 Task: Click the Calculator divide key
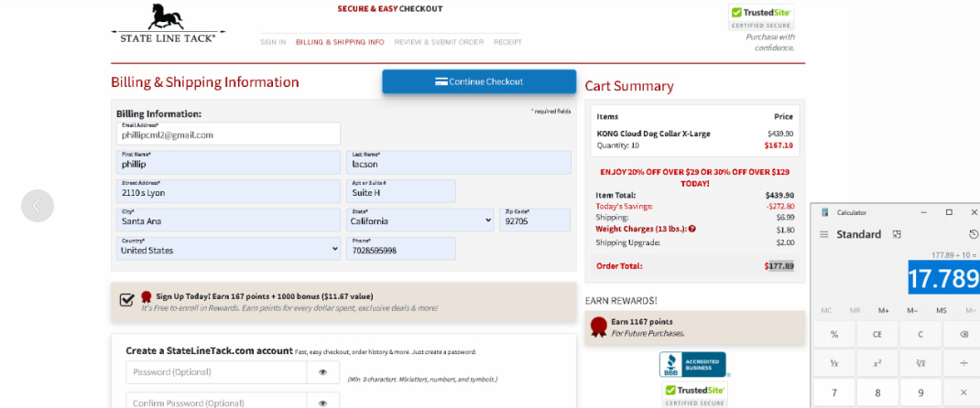[964, 363]
